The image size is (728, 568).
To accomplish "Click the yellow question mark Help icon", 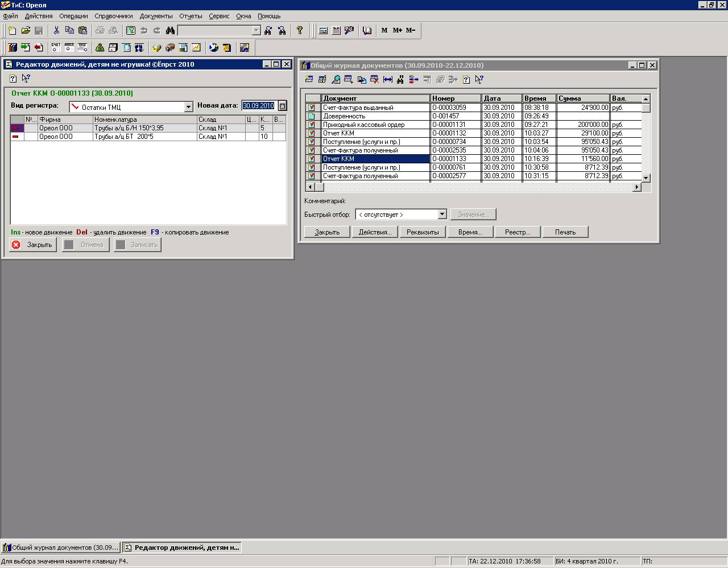I will click(300, 30).
